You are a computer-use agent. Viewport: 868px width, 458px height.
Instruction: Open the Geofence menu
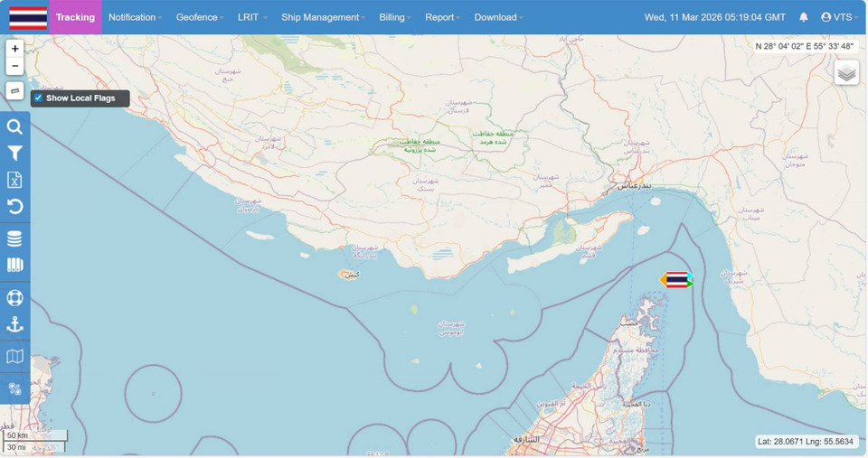tap(200, 17)
